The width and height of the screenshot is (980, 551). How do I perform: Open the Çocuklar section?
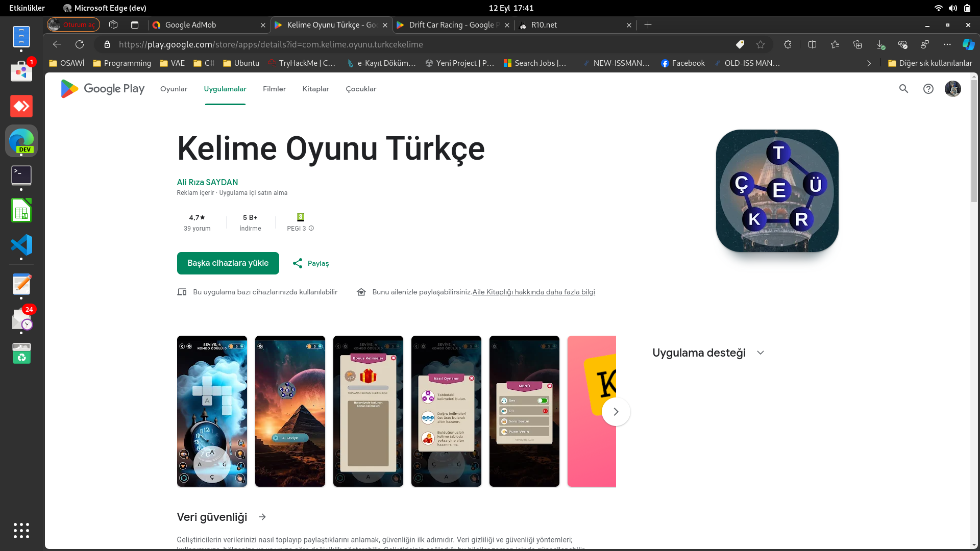[361, 89]
